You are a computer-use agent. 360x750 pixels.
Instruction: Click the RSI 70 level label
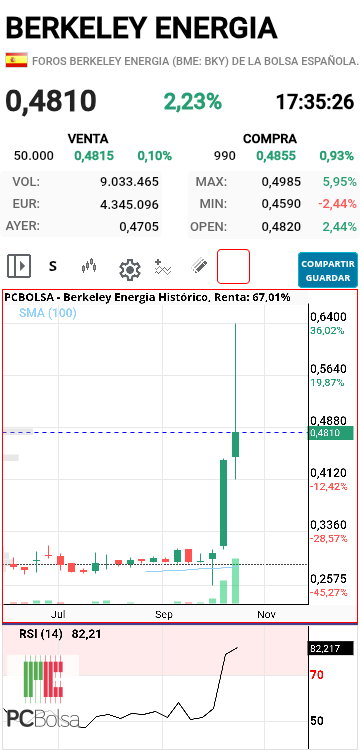pos(316,675)
